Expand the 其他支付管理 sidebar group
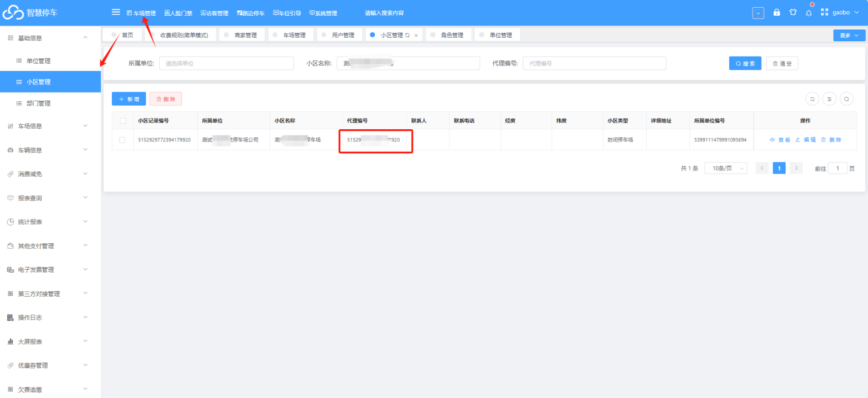The height and width of the screenshot is (398, 868). point(50,246)
